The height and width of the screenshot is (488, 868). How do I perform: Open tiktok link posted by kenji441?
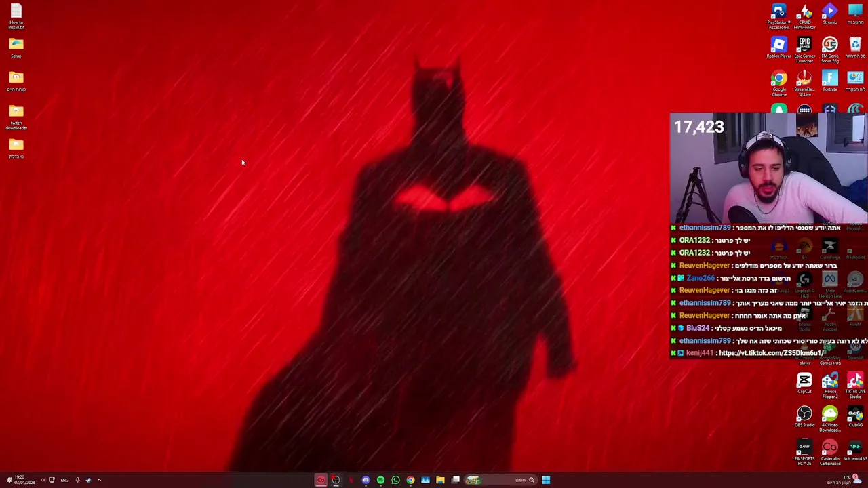tap(771, 353)
